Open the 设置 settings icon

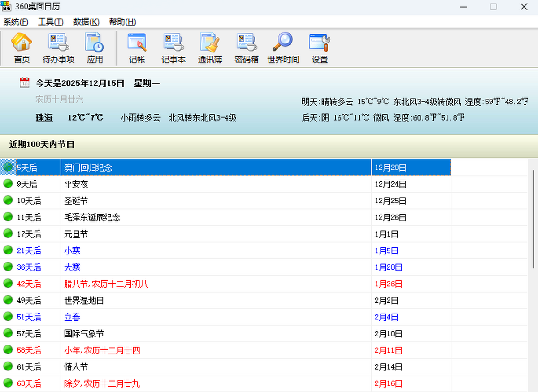pos(320,47)
